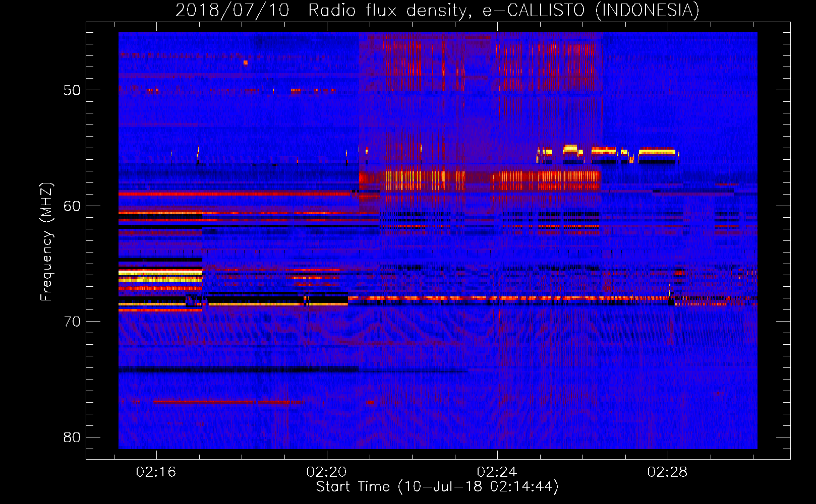Click the 60 MHz tick label

click(72, 206)
